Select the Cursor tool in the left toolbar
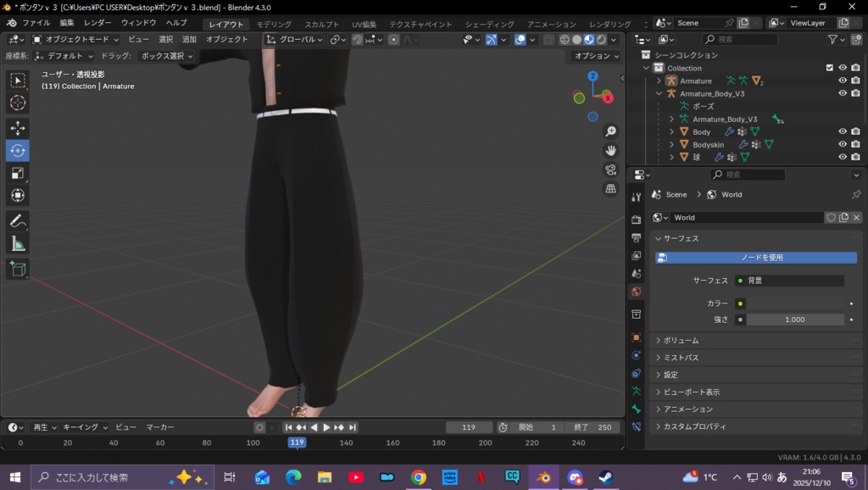Image resolution: width=868 pixels, height=490 pixels. pyautogui.click(x=17, y=103)
